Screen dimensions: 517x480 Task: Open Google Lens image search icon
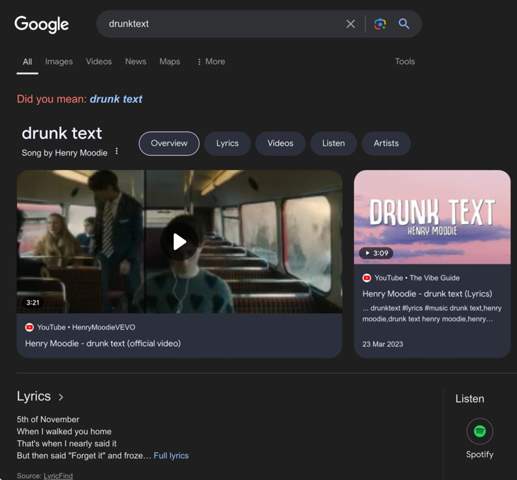click(x=380, y=24)
